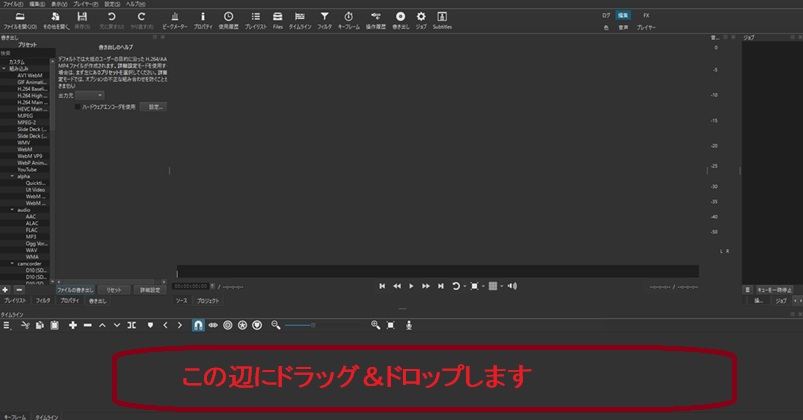Switch to the プロジェクト tab below the player
The width and height of the screenshot is (803, 420).
click(207, 300)
